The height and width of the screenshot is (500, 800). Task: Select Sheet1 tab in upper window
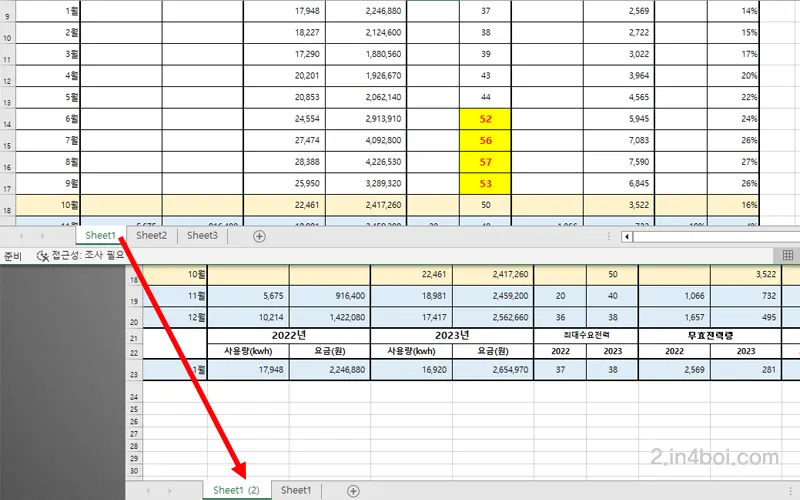coord(101,235)
